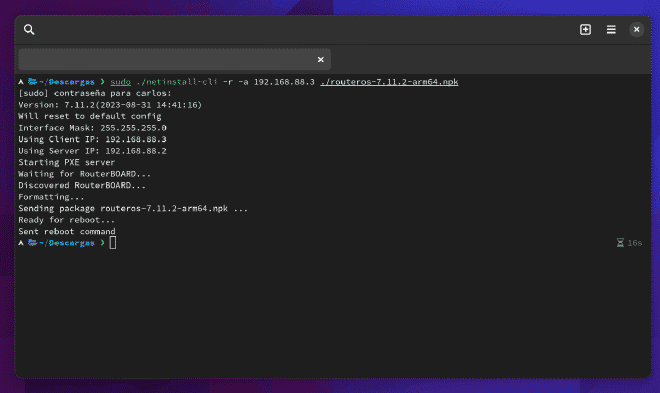Click the cursor block at the prompt
The height and width of the screenshot is (393, 660).
click(x=113, y=243)
